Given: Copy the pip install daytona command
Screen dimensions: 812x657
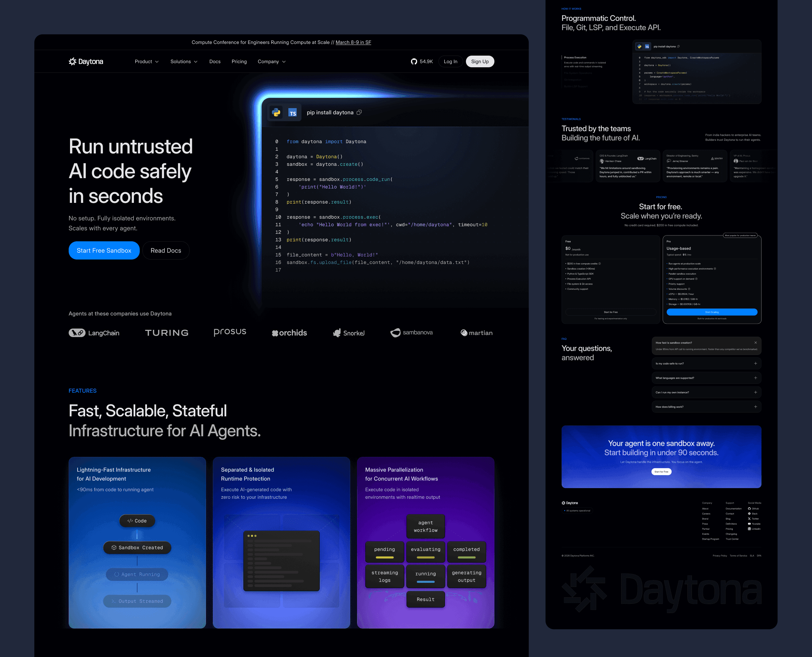Looking at the screenshot, I should tap(359, 112).
